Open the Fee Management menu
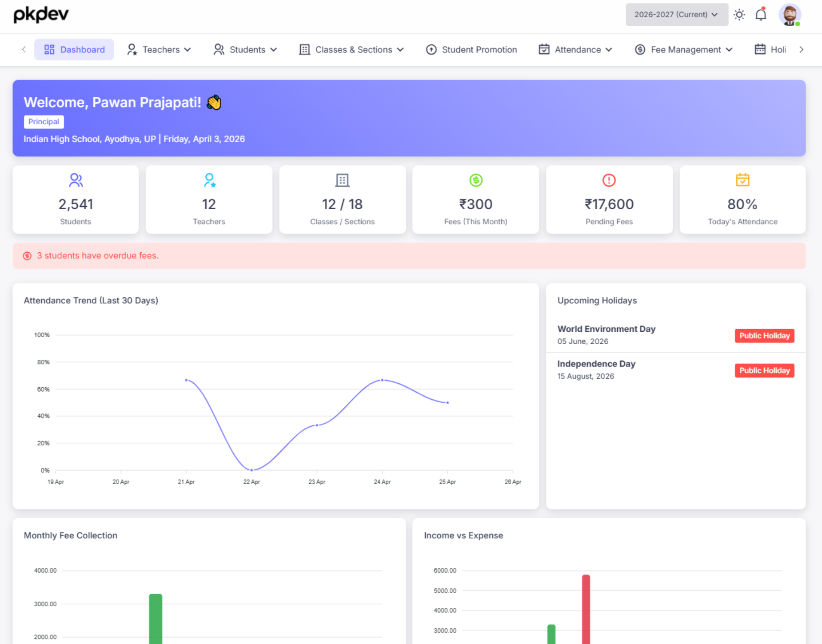Image resolution: width=822 pixels, height=644 pixels. point(684,49)
